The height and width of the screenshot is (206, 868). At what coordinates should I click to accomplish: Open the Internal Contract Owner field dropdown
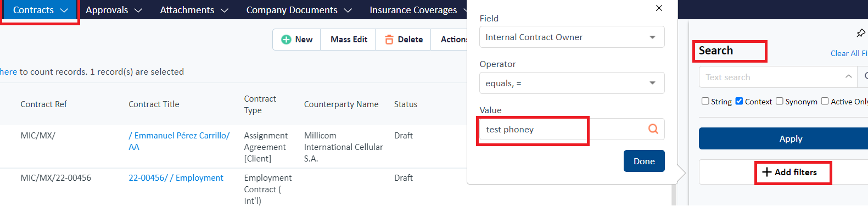[572, 37]
